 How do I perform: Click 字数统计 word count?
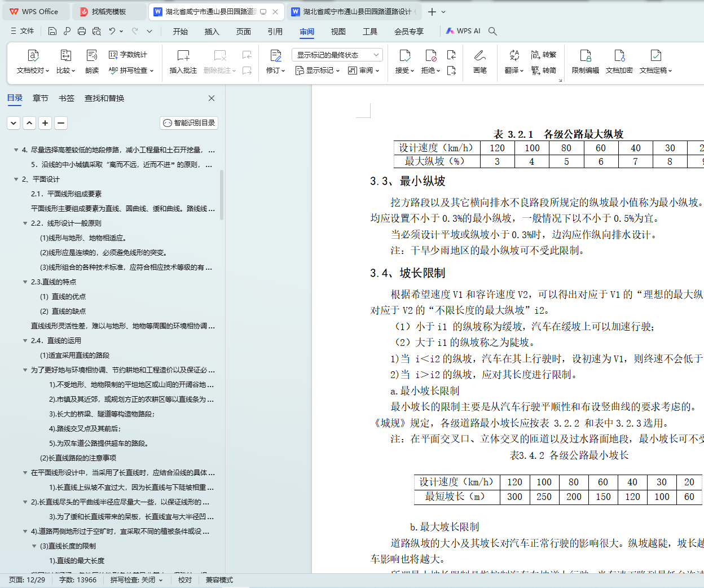click(128, 55)
